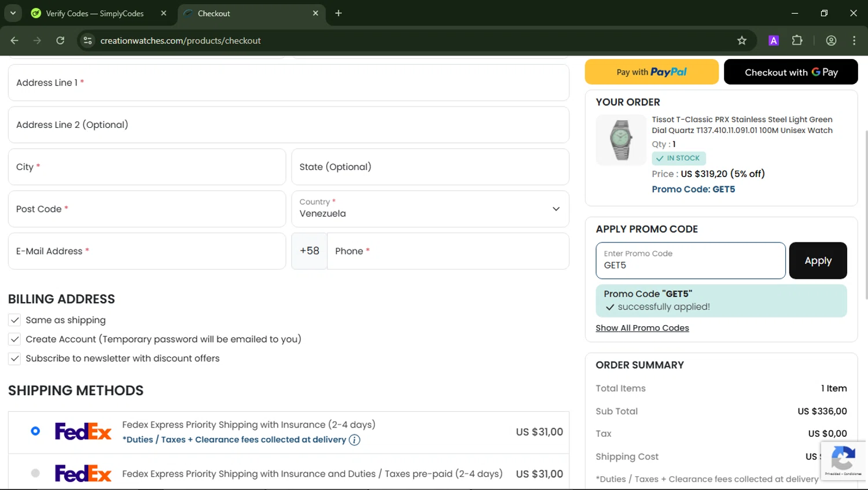Reload the checkout page
The height and width of the screenshot is (490, 868).
(60, 40)
